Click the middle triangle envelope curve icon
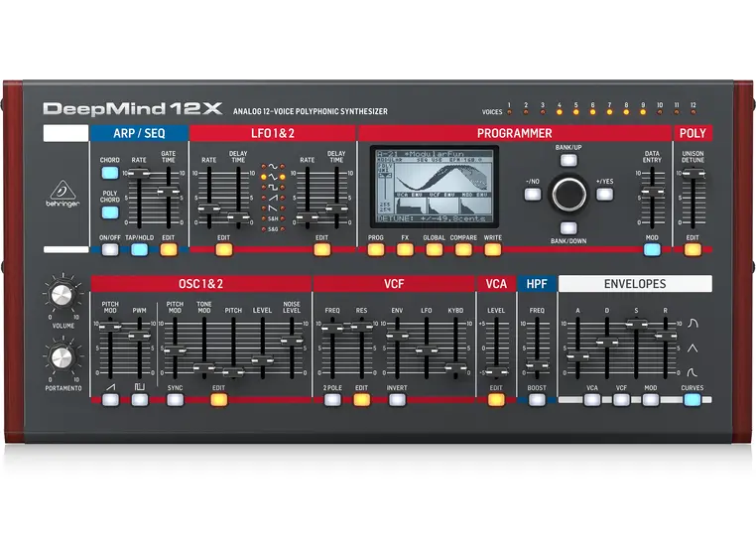756x558 pixels. coord(693,348)
